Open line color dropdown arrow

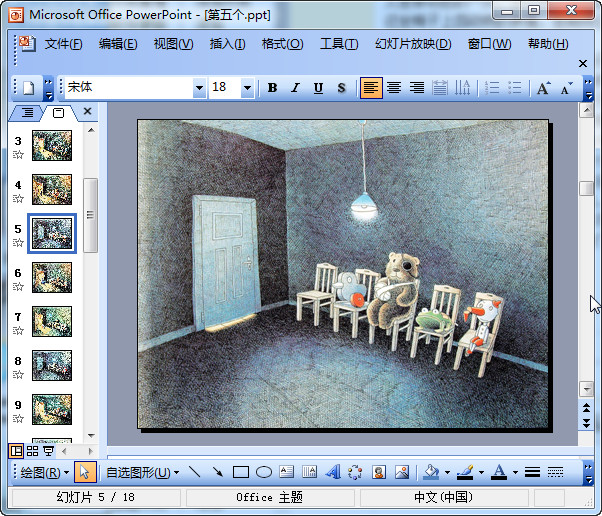(481, 472)
